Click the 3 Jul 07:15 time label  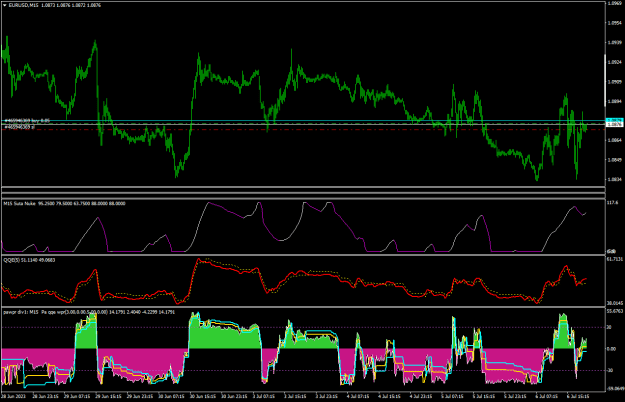click(x=263, y=397)
